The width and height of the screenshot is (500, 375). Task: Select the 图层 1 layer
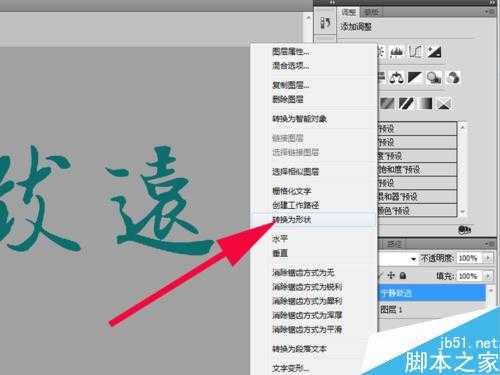tap(432, 309)
